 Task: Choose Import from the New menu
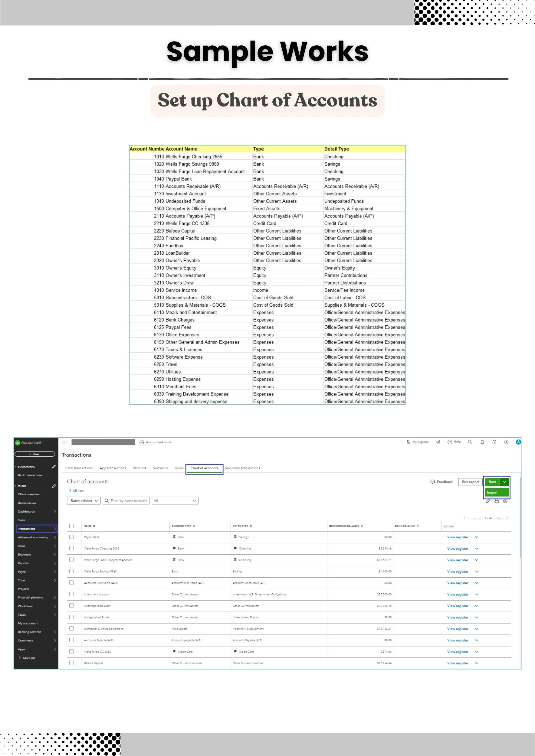coord(497,492)
